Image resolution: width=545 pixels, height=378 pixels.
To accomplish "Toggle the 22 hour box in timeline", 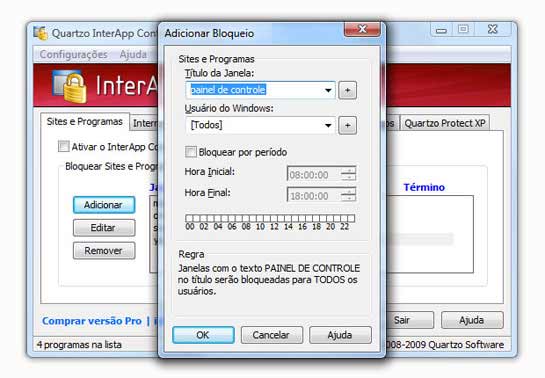I will pos(344,218).
